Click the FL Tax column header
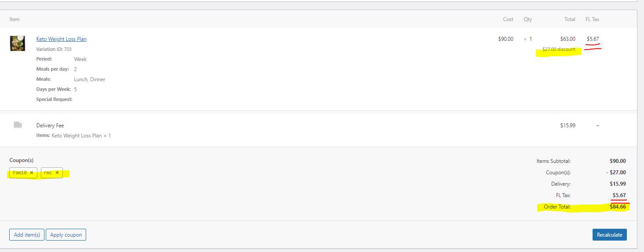 tap(592, 19)
